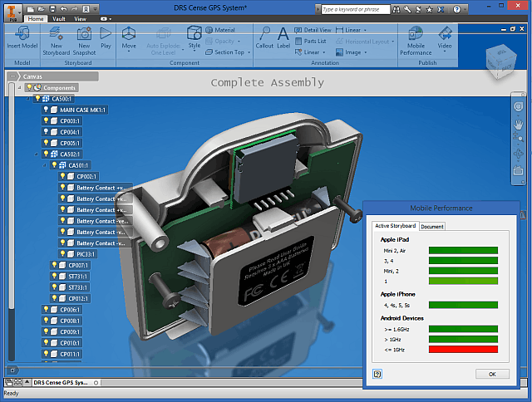The height and width of the screenshot is (402, 532).
Task: Click OK in Mobile Performance dialog
Action: tap(492, 374)
